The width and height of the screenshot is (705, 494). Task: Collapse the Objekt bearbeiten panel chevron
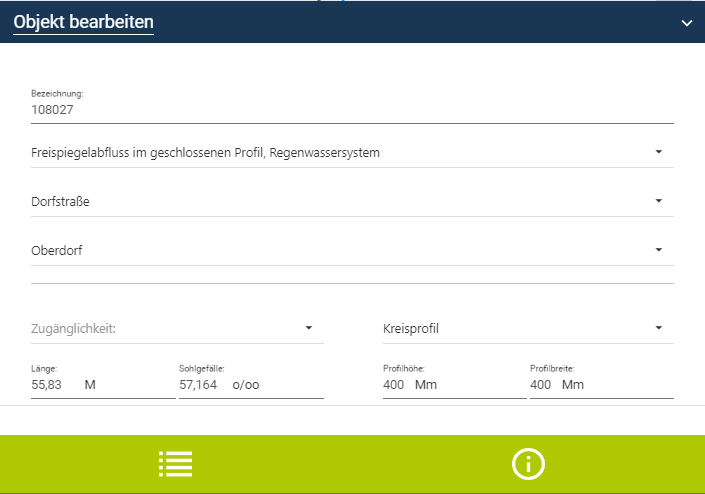pos(686,22)
